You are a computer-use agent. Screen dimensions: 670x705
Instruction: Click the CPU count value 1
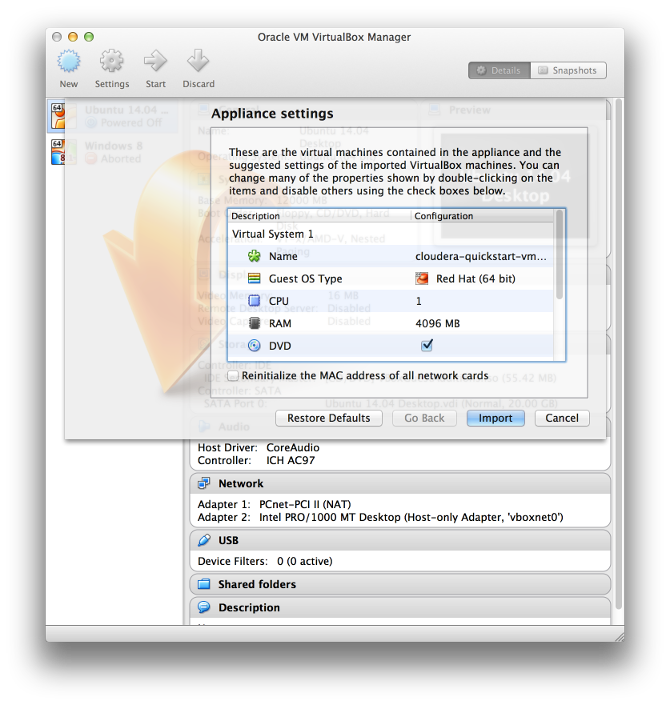419,301
